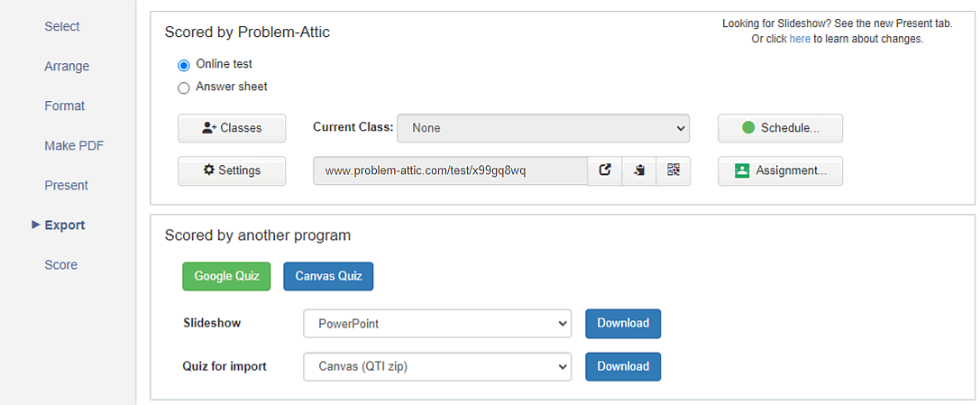The width and height of the screenshot is (980, 405).
Task: Select the Online test radio button
Action: click(x=184, y=65)
